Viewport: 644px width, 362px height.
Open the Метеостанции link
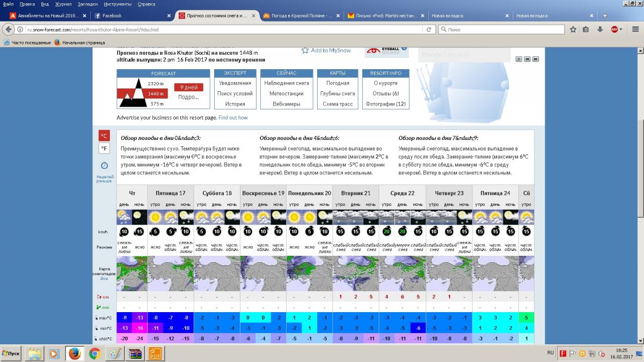tap(287, 93)
